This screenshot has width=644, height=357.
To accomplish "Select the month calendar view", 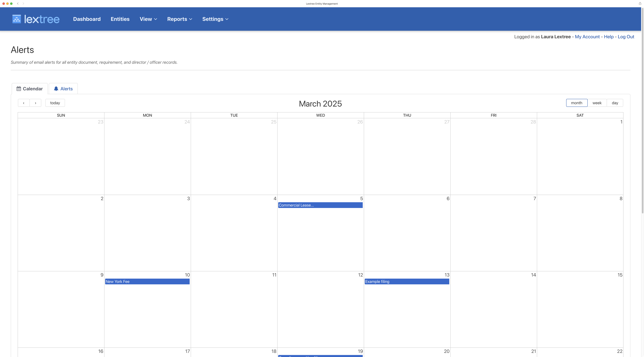I will 577,103.
